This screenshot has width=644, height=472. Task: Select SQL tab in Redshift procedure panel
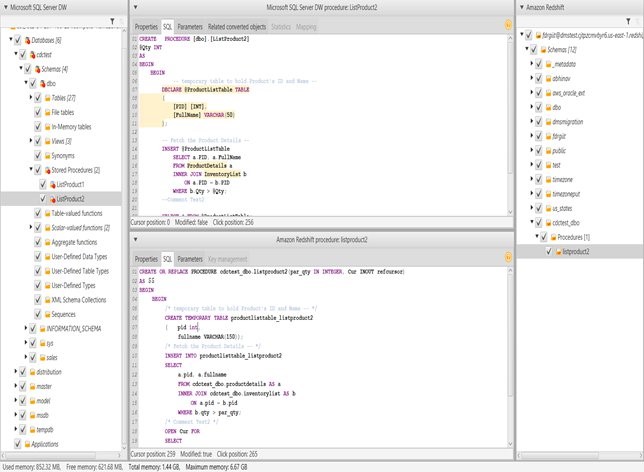coord(168,259)
